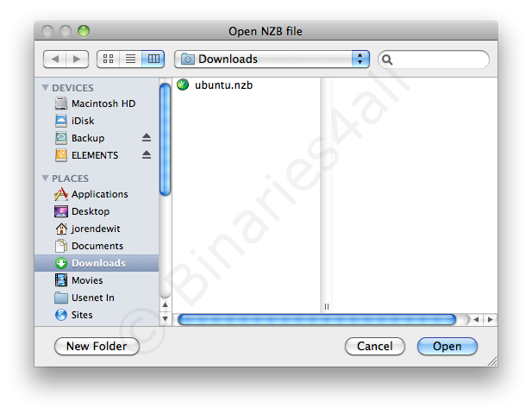Click the search field
The image size is (532, 414).
click(x=434, y=60)
